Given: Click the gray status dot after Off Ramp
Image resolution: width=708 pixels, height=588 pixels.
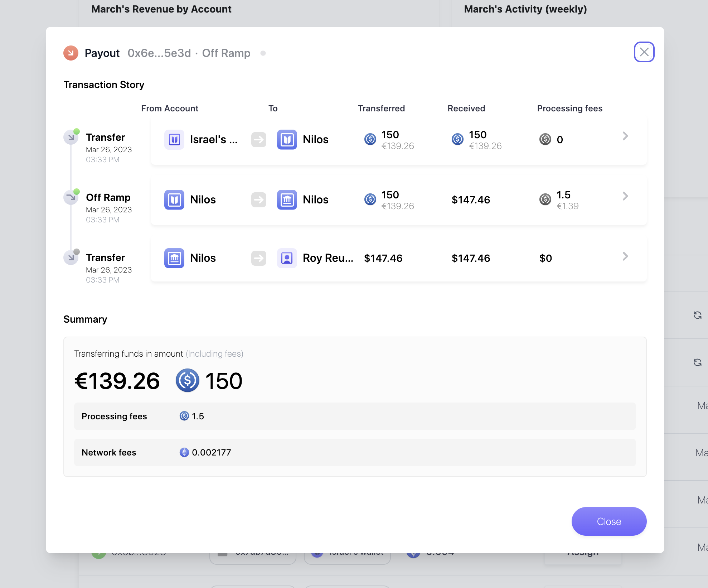Looking at the screenshot, I should tap(263, 53).
